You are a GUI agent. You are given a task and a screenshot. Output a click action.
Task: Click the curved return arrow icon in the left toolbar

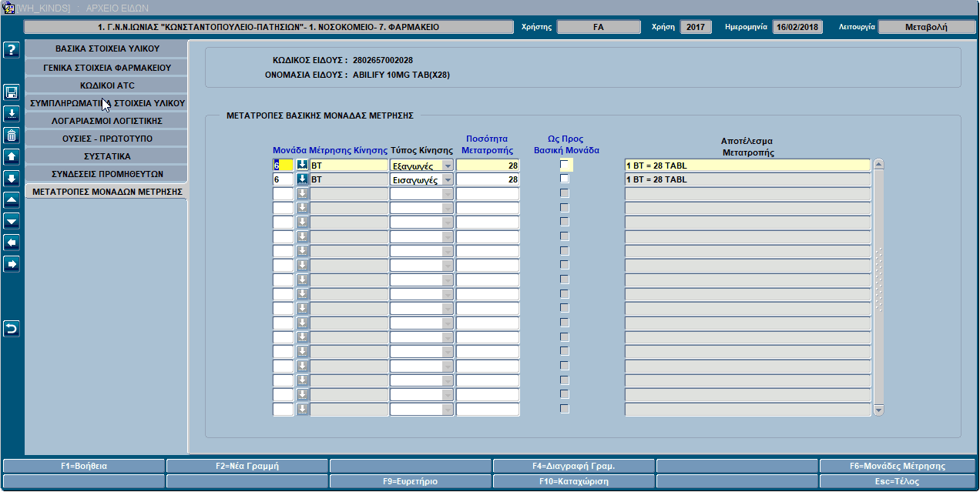[x=12, y=329]
